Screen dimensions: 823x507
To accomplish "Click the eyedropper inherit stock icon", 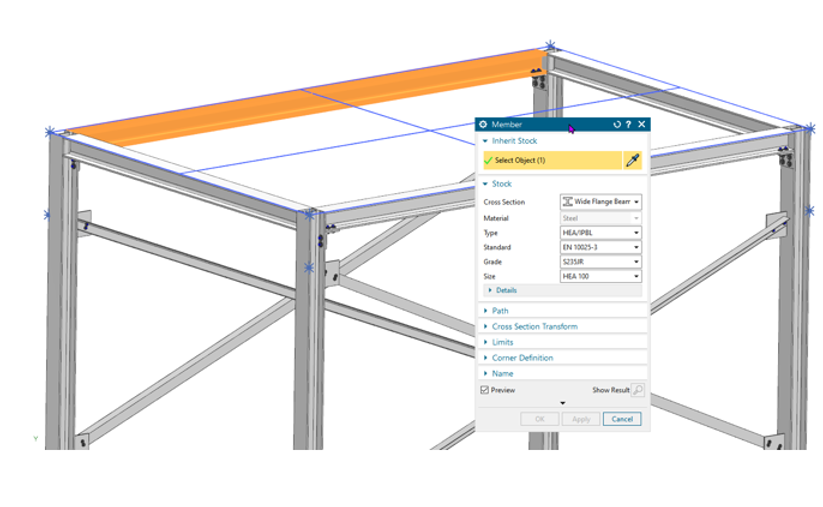I will click(633, 160).
